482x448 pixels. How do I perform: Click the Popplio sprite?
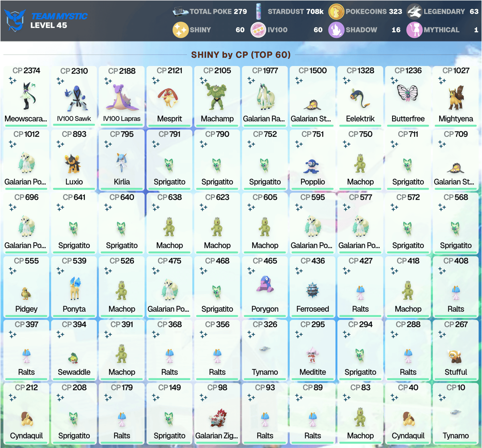coord(311,166)
